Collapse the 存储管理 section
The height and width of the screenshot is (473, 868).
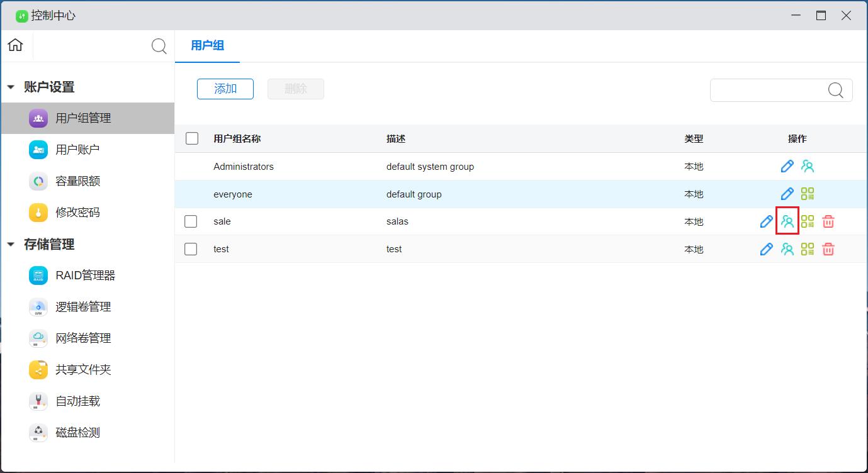click(11, 245)
